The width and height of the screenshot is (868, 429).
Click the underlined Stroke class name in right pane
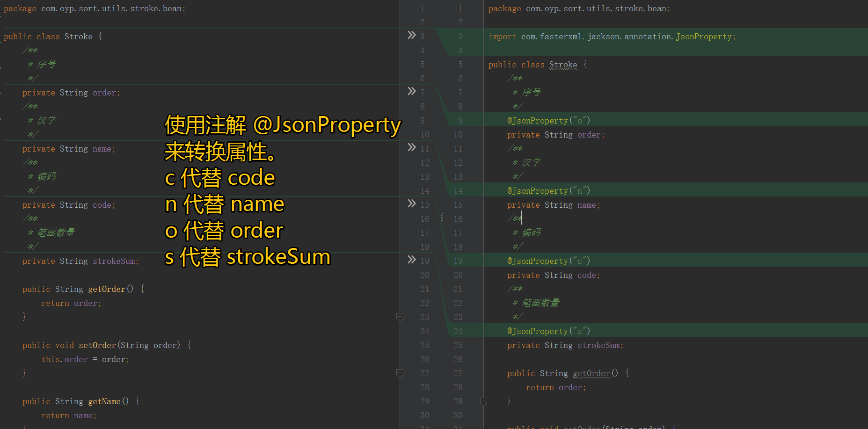(x=563, y=65)
